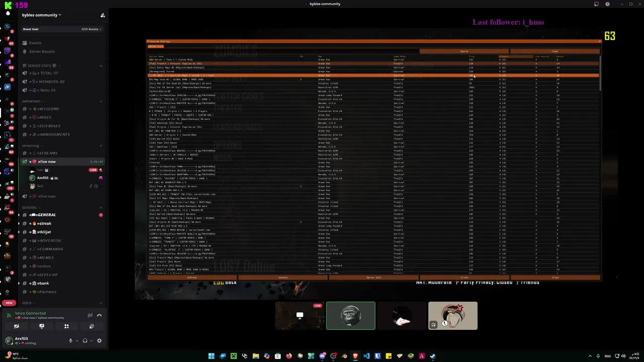Viewport: 644px width, 362px height.
Task: Click the Bots: 25 stats channel
Action: (62, 90)
